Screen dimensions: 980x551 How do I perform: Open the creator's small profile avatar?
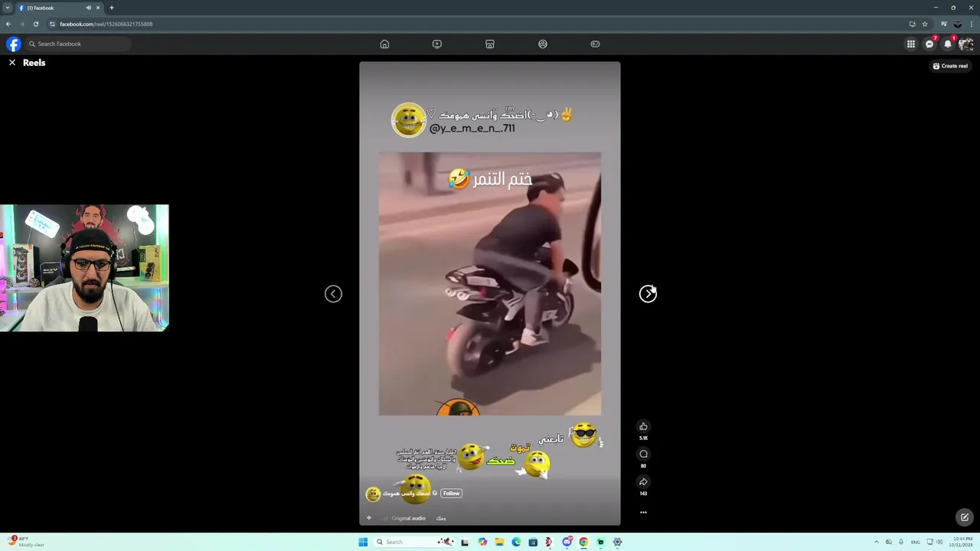pyautogui.click(x=373, y=494)
